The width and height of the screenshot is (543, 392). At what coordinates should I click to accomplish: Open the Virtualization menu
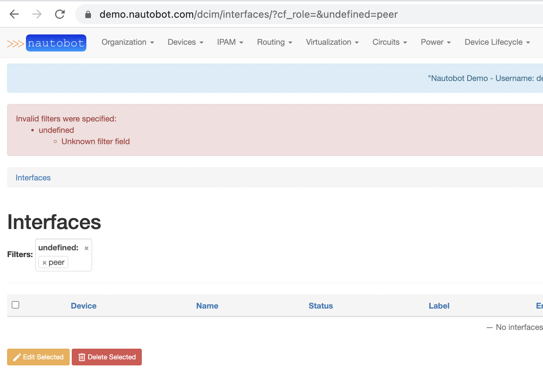coord(332,42)
